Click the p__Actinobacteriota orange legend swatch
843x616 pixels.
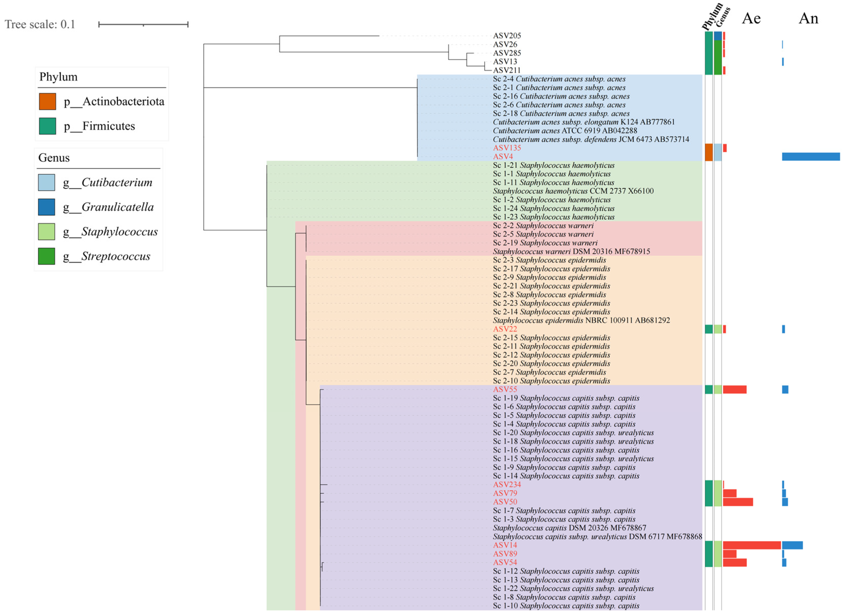point(48,101)
